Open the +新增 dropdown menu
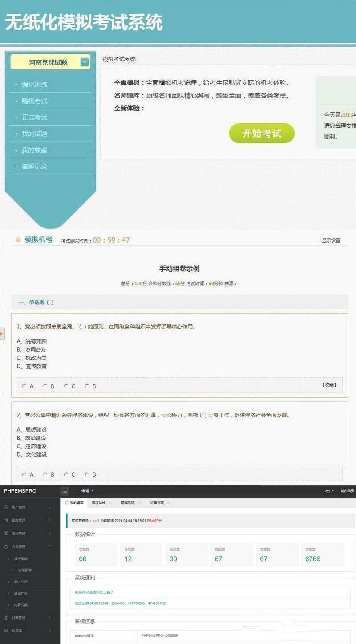Image resolution: width=356 pixels, height=644 pixels. tap(87, 491)
